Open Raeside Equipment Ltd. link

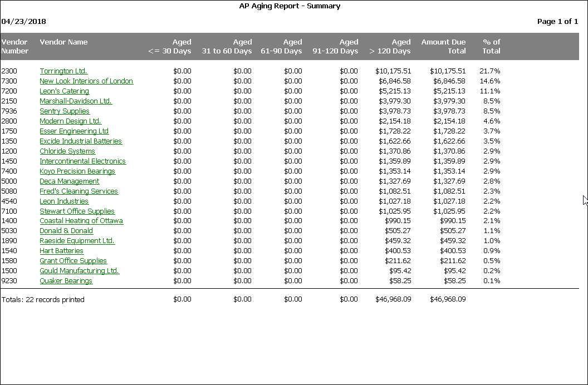tap(77, 241)
